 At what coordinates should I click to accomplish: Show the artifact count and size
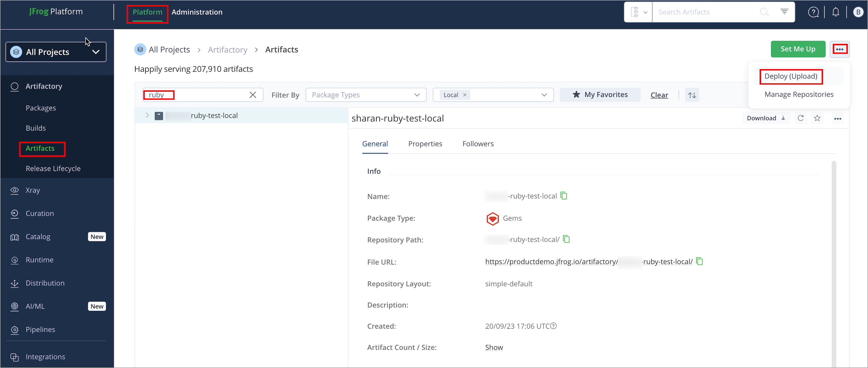point(494,347)
